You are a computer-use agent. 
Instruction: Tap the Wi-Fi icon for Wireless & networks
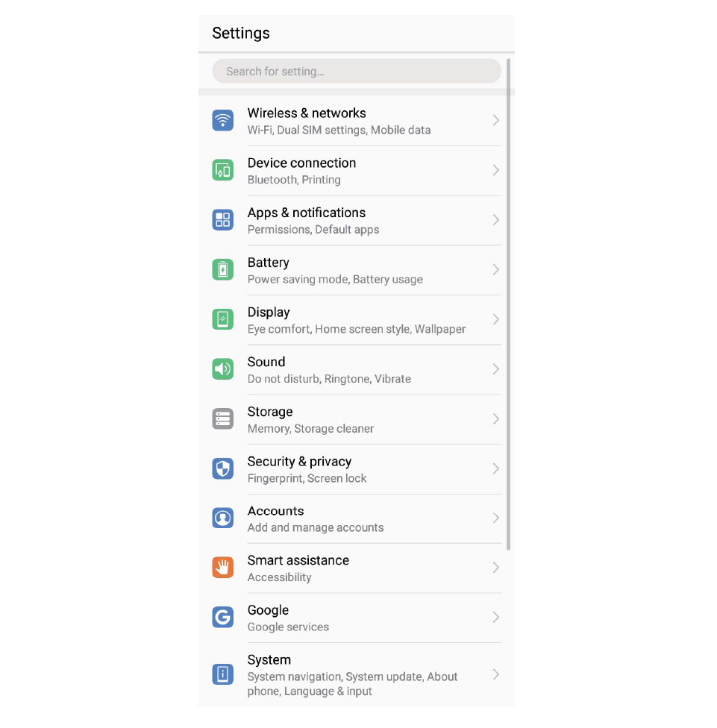[222, 121]
